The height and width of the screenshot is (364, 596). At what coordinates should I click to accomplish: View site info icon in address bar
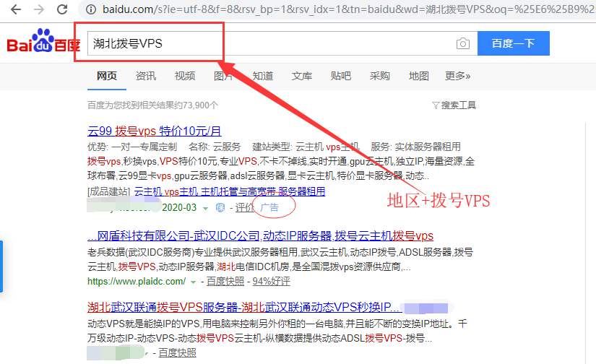click(x=91, y=9)
